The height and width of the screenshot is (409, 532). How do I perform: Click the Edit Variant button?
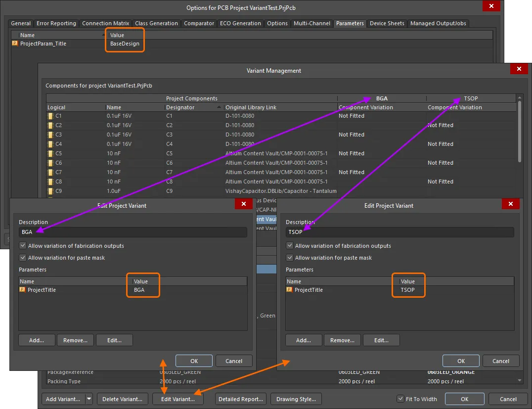click(x=178, y=399)
